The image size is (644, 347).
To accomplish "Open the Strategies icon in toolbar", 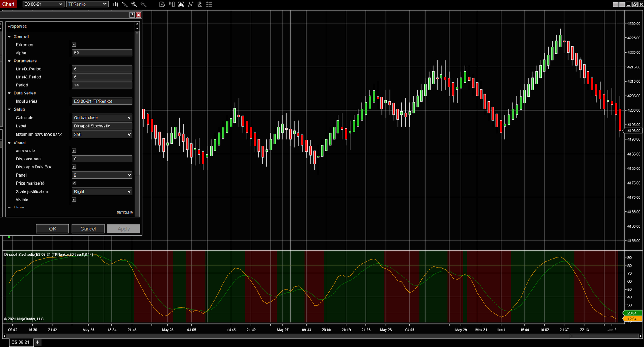I will tap(190, 4).
